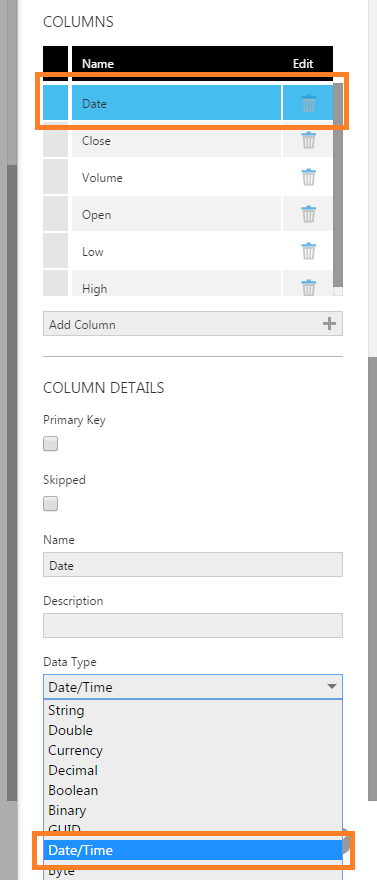The height and width of the screenshot is (880, 377).
Task: Delete the Close column using trash icon
Action: [309, 140]
